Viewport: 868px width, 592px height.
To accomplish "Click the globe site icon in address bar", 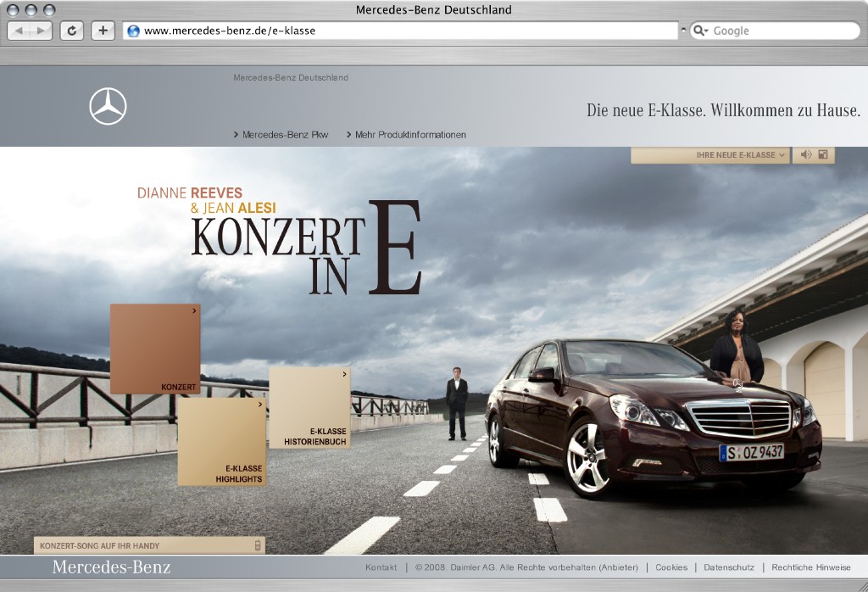I will [133, 31].
